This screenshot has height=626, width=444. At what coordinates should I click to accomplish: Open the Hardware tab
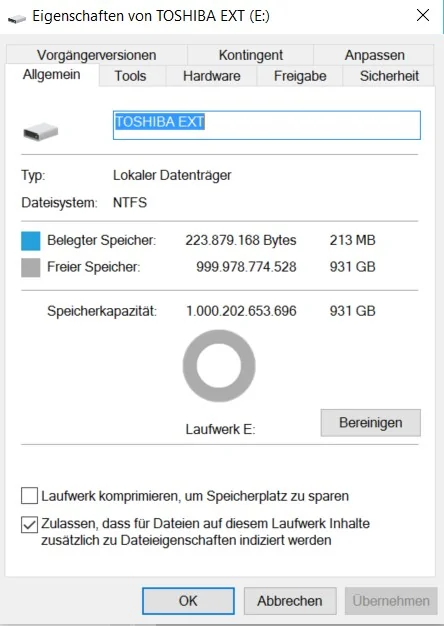pyautogui.click(x=212, y=76)
